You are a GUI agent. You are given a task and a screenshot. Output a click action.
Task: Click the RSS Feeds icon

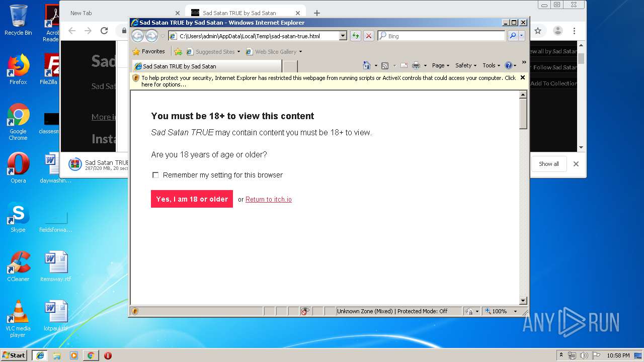click(x=385, y=65)
